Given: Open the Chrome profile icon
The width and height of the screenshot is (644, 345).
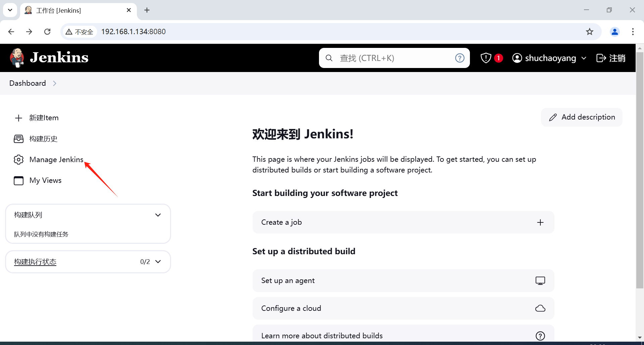Looking at the screenshot, I should point(615,31).
